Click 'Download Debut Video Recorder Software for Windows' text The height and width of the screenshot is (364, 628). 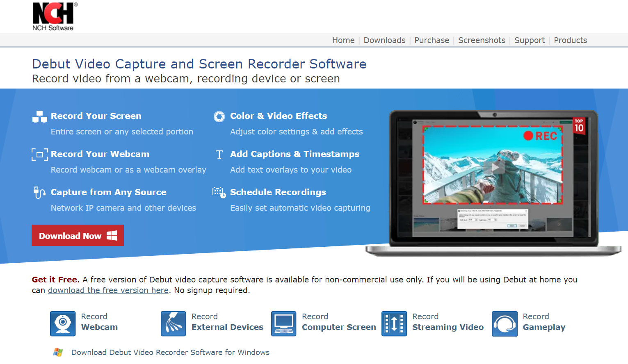coord(170,353)
